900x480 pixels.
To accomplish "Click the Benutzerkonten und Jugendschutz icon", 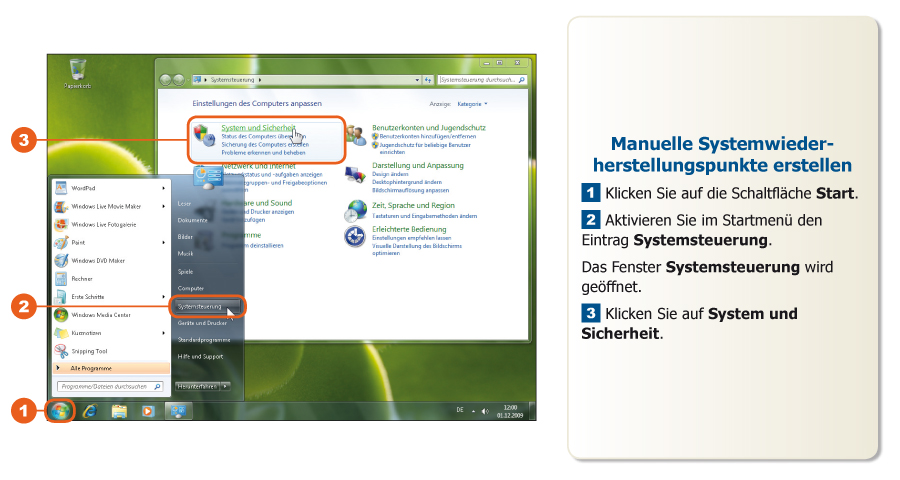I will pos(355,135).
